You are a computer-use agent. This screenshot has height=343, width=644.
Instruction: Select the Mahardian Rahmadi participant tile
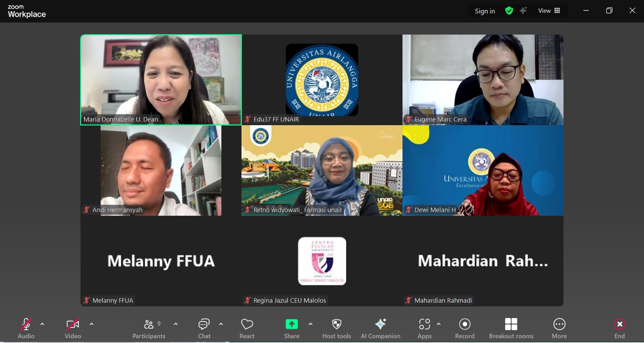click(483, 261)
